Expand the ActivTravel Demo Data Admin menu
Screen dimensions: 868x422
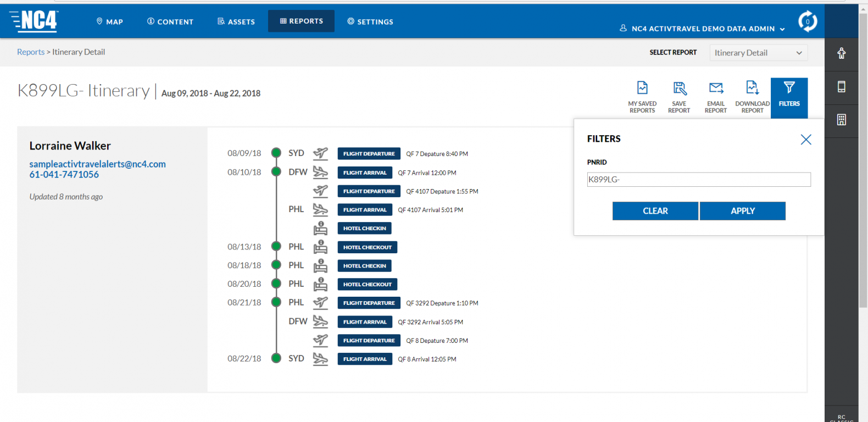point(703,29)
